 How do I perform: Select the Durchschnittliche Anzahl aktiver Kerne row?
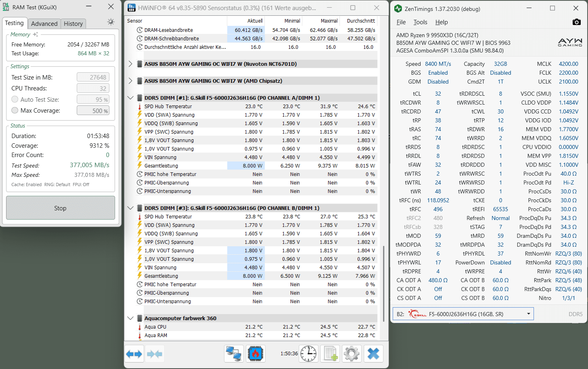(257, 47)
